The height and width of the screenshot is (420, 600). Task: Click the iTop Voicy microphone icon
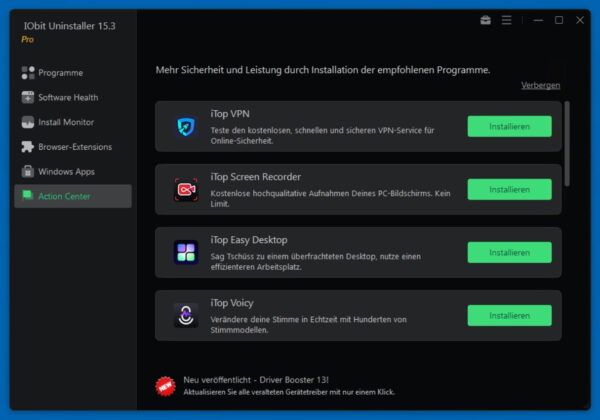click(186, 316)
